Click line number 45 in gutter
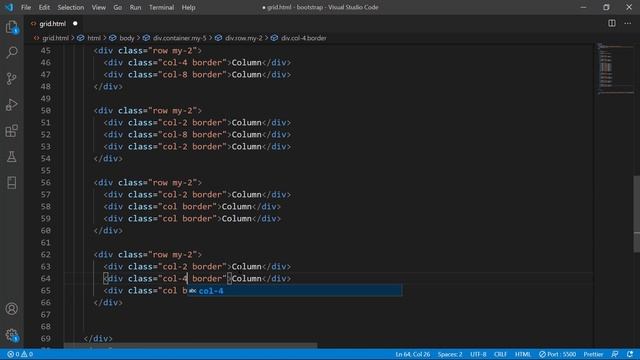This screenshot has height=360, width=640. coord(46,51)
